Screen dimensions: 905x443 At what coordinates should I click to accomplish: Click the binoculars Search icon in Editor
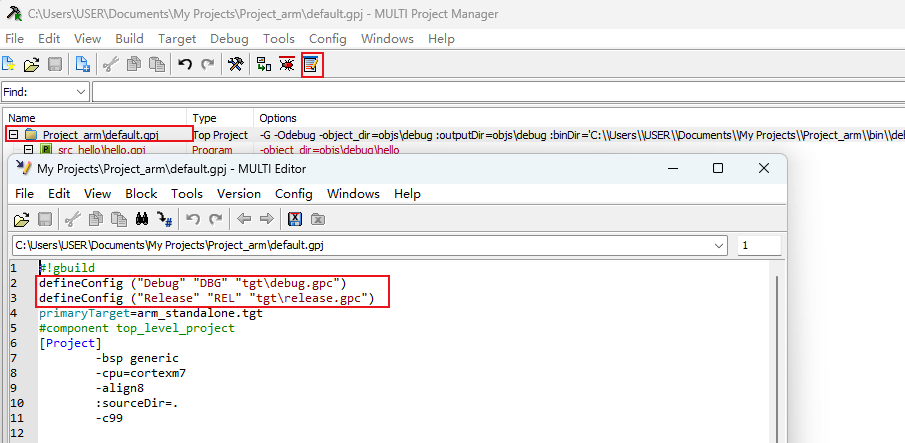[142, 219]
